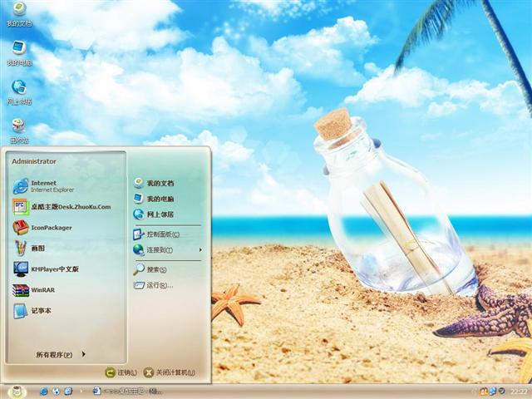Open Internet Explorer from the Start menu

(52, 185)
